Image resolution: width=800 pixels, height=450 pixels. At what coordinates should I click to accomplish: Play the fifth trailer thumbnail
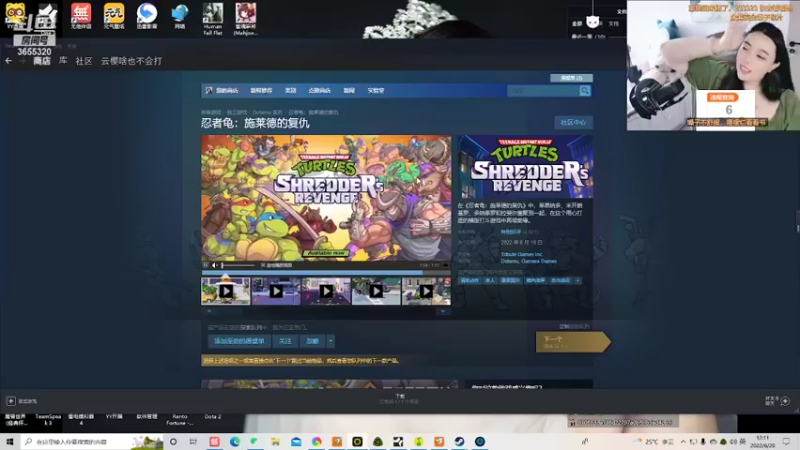point(426,291)
